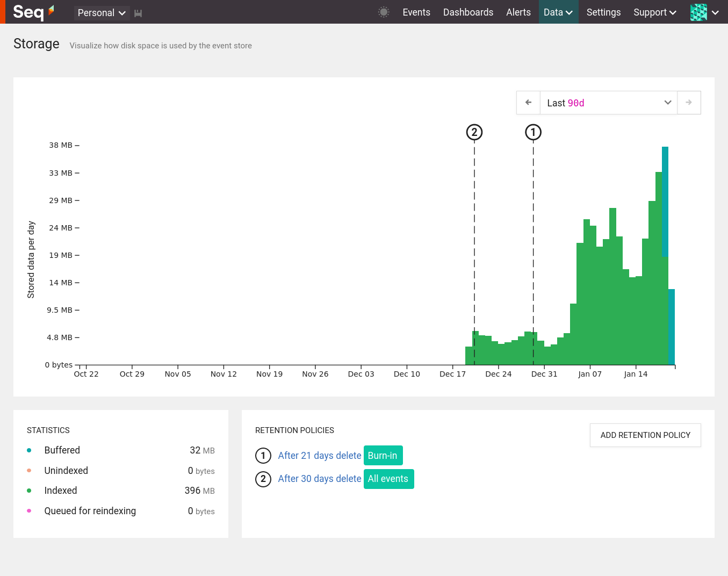The width and height of the screenshot is (728, 576).
Task: Click retention marker 1 on the chart
Action: (533, 132)
